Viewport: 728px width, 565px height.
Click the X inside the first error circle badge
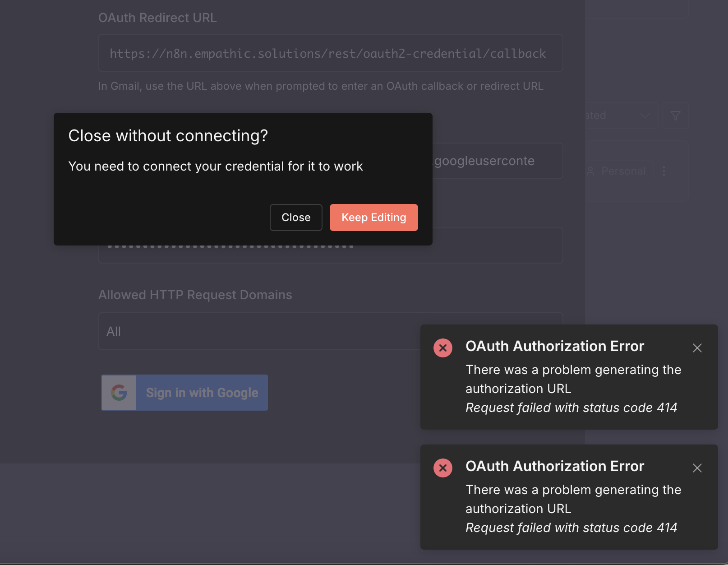pos(442,347)
